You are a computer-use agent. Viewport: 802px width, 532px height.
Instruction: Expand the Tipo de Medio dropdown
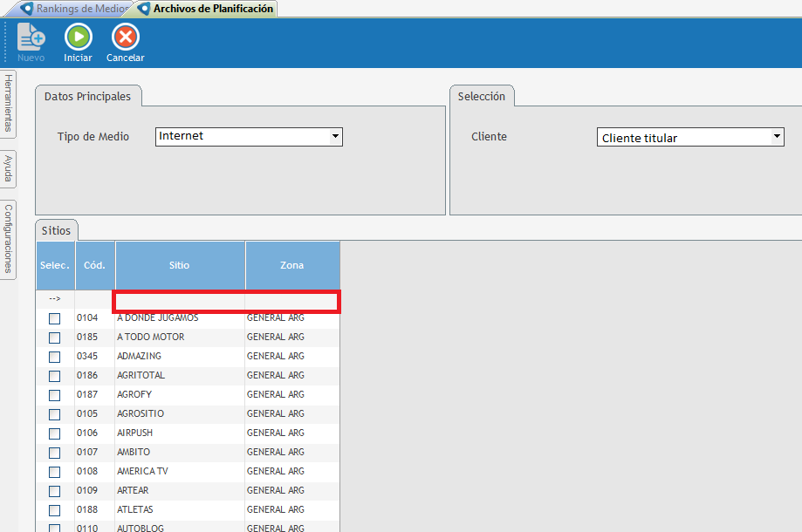335,137
